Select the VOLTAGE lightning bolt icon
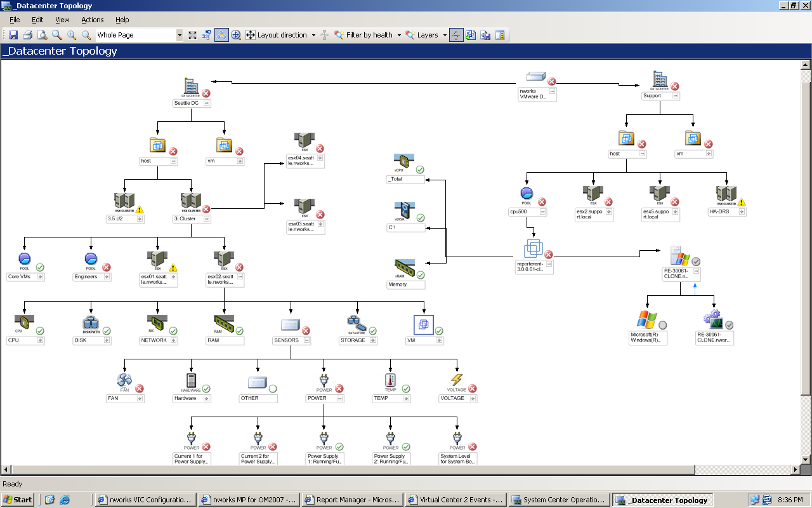 [457, 382]
